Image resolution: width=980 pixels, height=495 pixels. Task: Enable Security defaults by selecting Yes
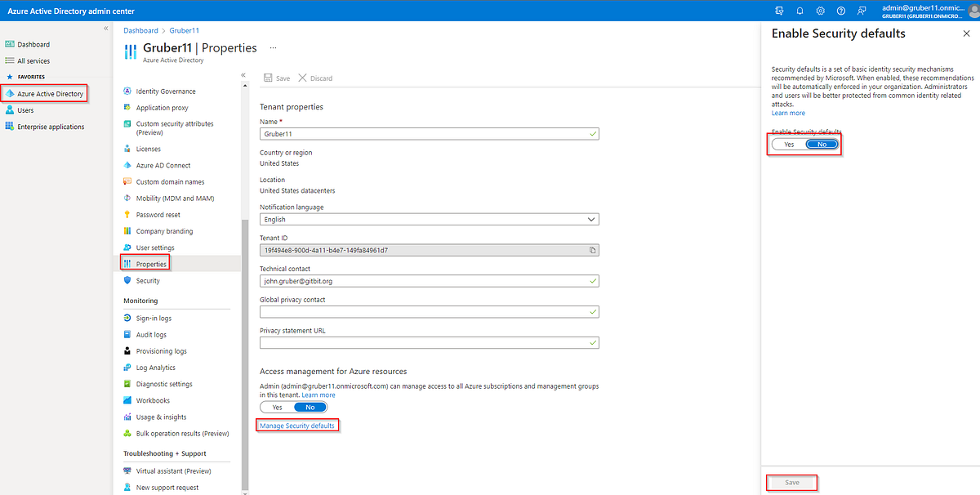tap(787, 144)
